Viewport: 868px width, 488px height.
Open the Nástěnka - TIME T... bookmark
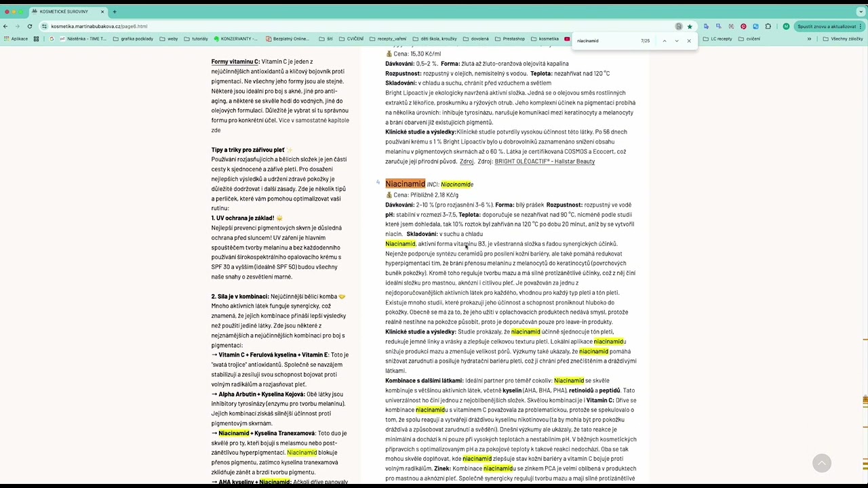[x=83, y=39]
